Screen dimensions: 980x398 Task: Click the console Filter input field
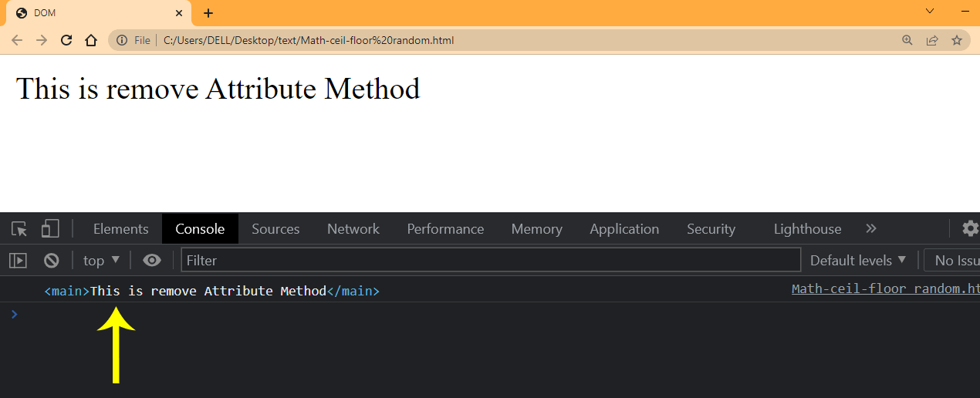point(491,261)
